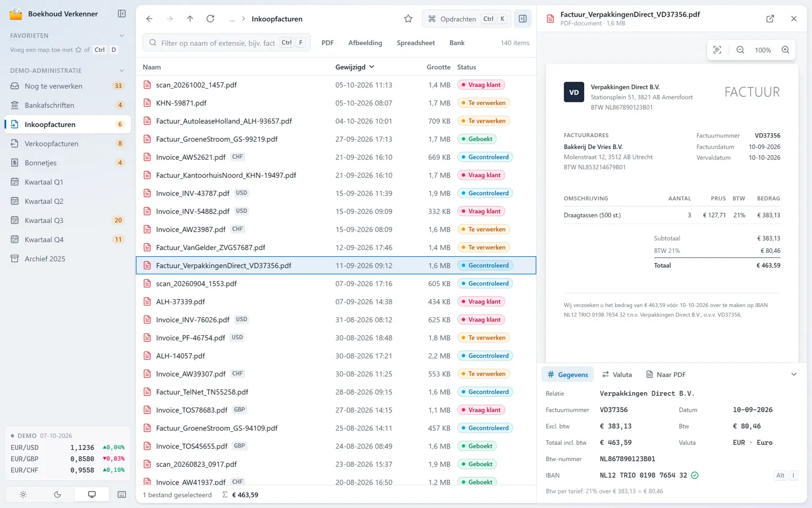Switch to dark theme
Screen dimensions: 812x508
58,494
